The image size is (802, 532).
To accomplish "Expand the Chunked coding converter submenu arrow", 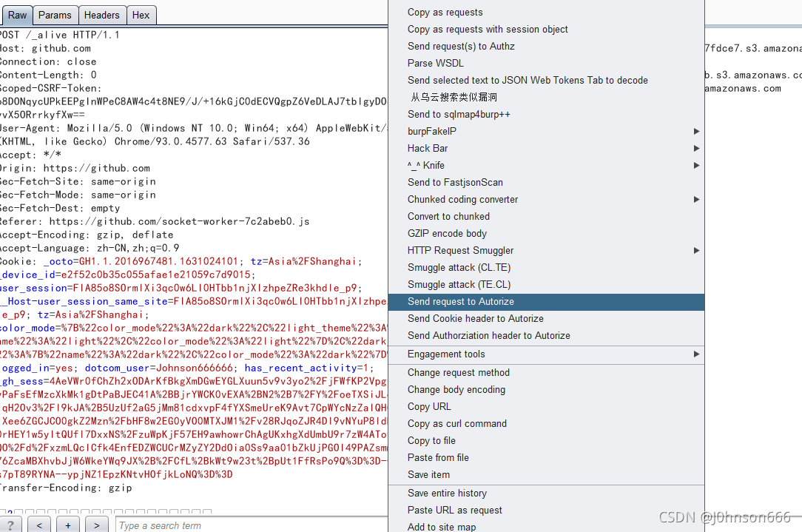I will click(696, 200).
